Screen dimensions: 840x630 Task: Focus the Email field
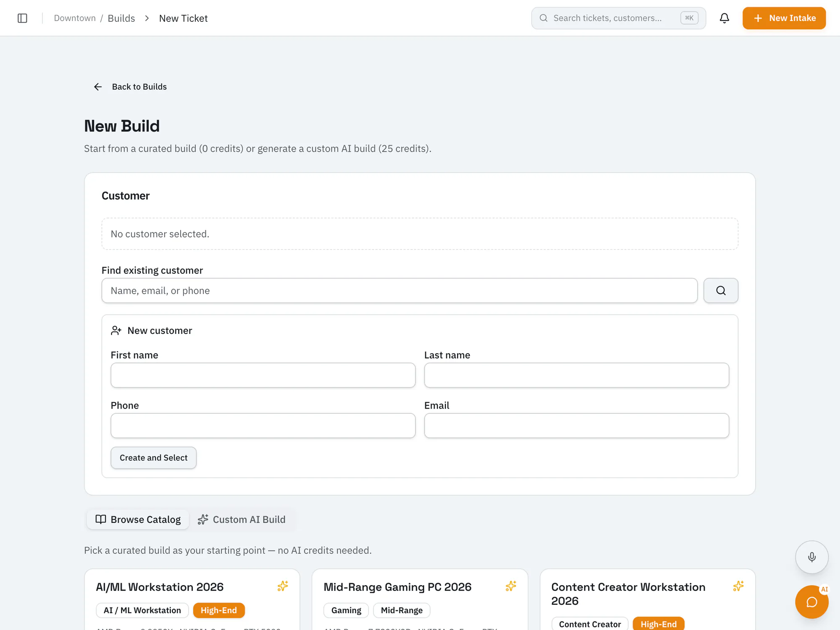coord(576,425)
